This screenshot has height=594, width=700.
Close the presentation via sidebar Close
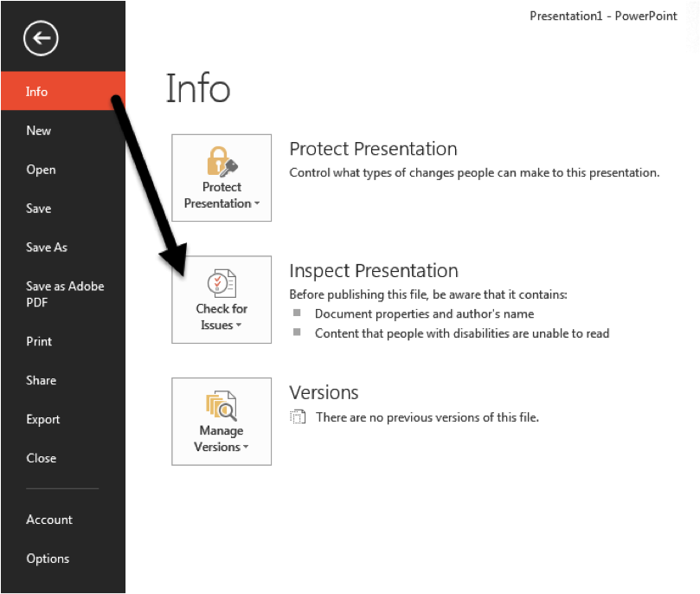[41, 458]
